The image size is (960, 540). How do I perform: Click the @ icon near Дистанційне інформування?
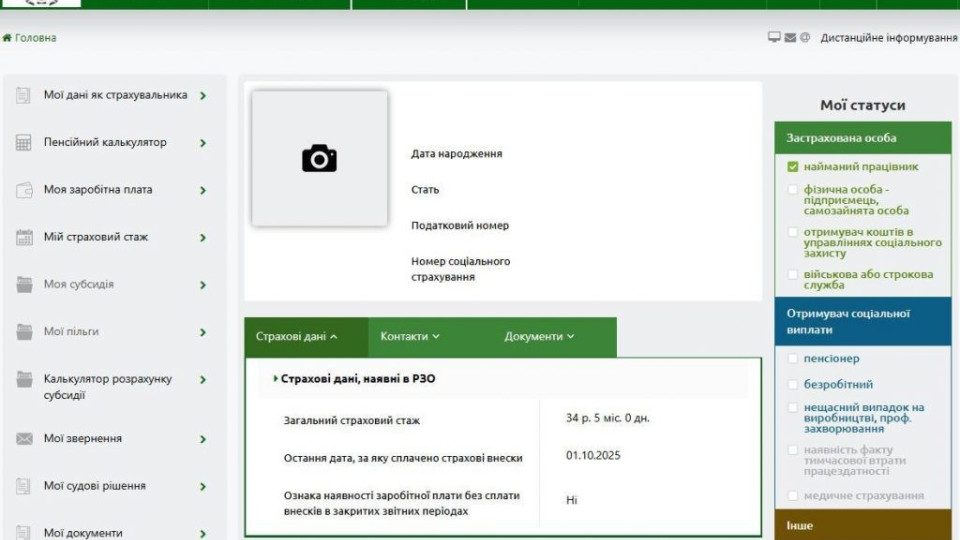805,37
